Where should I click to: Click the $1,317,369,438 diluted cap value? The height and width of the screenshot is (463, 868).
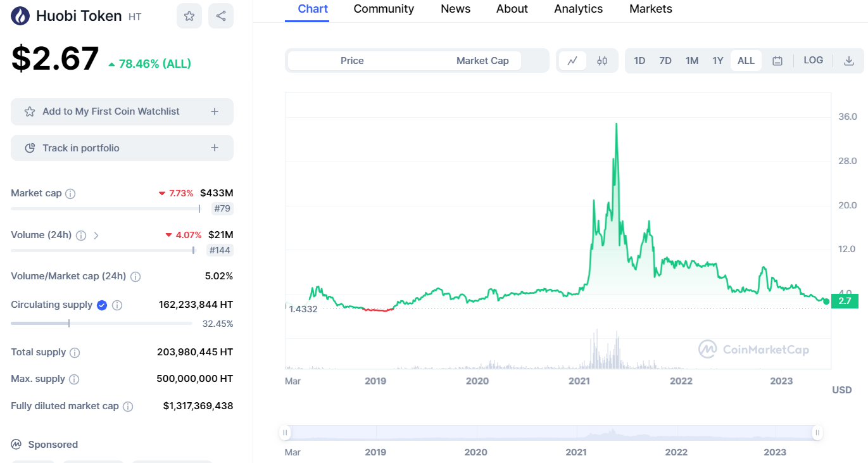[x=198, y=406]
